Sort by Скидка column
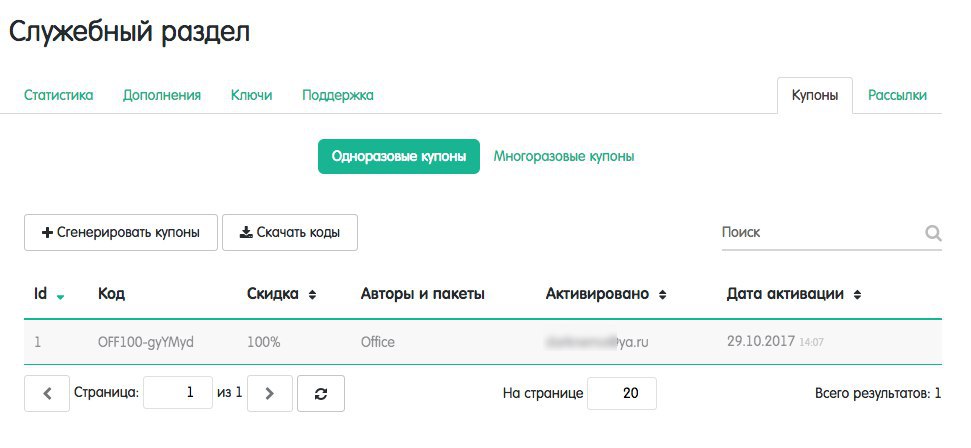The width and height of the screenshot is (971, 448). (x=311, y=295)
